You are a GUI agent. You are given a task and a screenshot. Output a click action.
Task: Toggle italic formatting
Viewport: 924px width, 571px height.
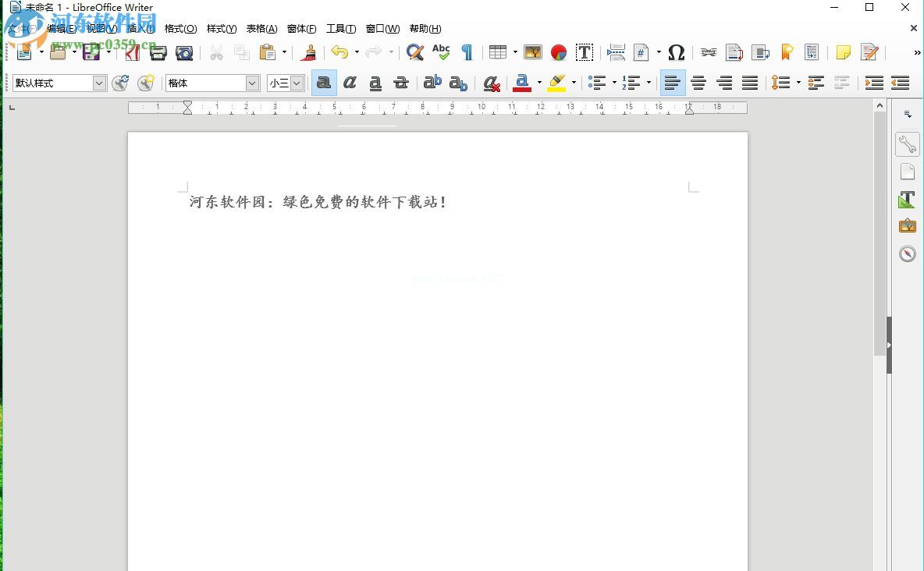pyautogui.click(x=349, y=82)
